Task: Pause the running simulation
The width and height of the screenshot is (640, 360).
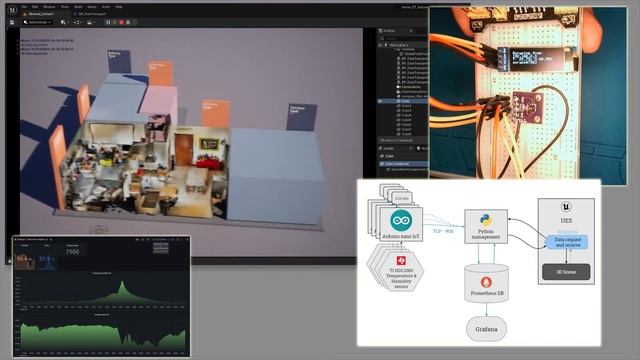Action: coord(108,22)
